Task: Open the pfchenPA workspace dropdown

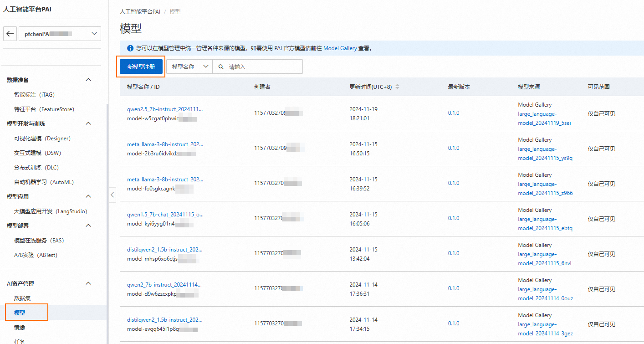Action: coord(60,34)
